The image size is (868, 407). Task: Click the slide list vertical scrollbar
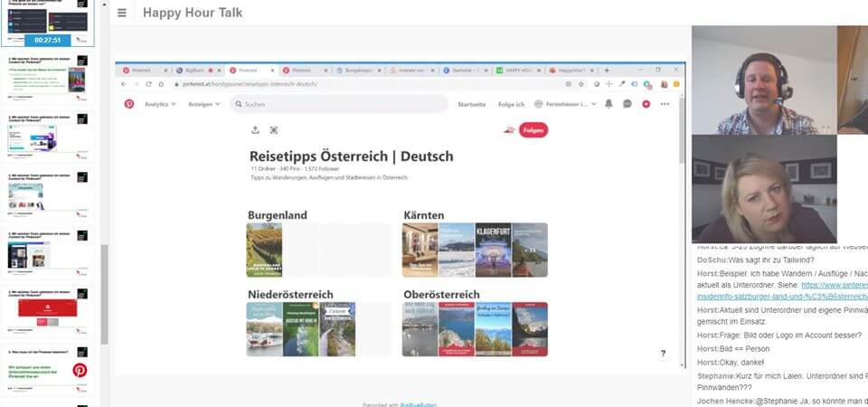[103, 293]
